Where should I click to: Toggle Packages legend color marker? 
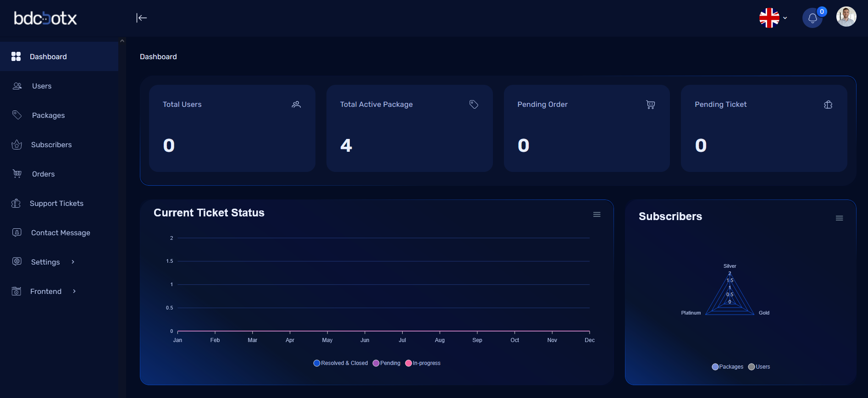(x=715, y=367)
